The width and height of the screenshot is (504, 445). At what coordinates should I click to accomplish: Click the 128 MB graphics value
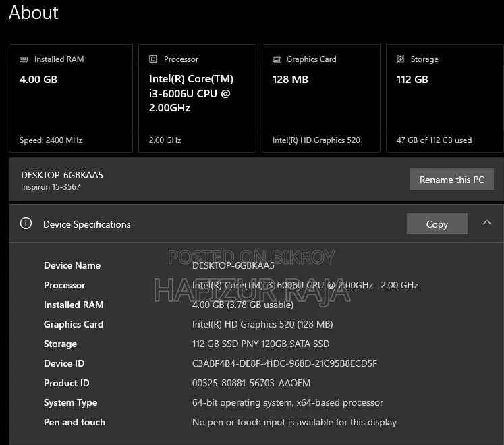[290, 80]
